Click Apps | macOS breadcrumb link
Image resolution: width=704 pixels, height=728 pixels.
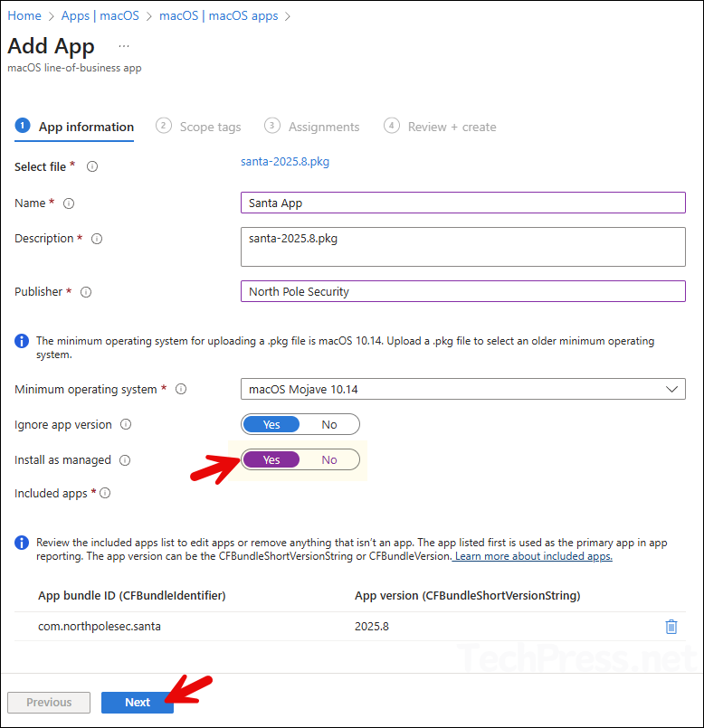click(x=100, y=15)
